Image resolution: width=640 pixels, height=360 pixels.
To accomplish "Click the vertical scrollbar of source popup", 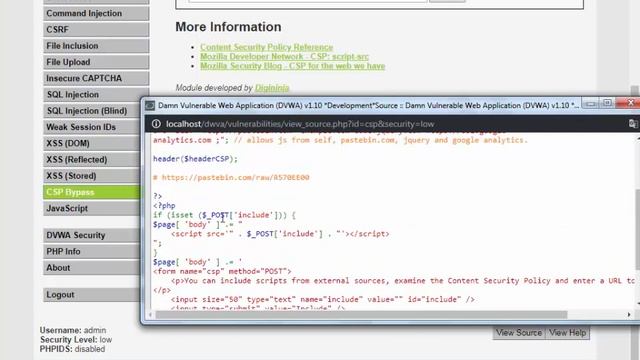I will pos(637,229).
